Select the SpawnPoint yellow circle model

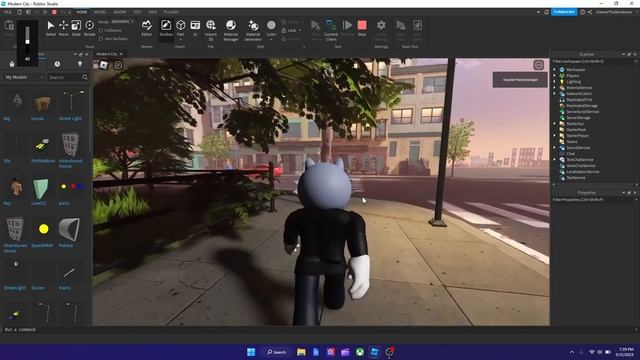coord(43,229)
